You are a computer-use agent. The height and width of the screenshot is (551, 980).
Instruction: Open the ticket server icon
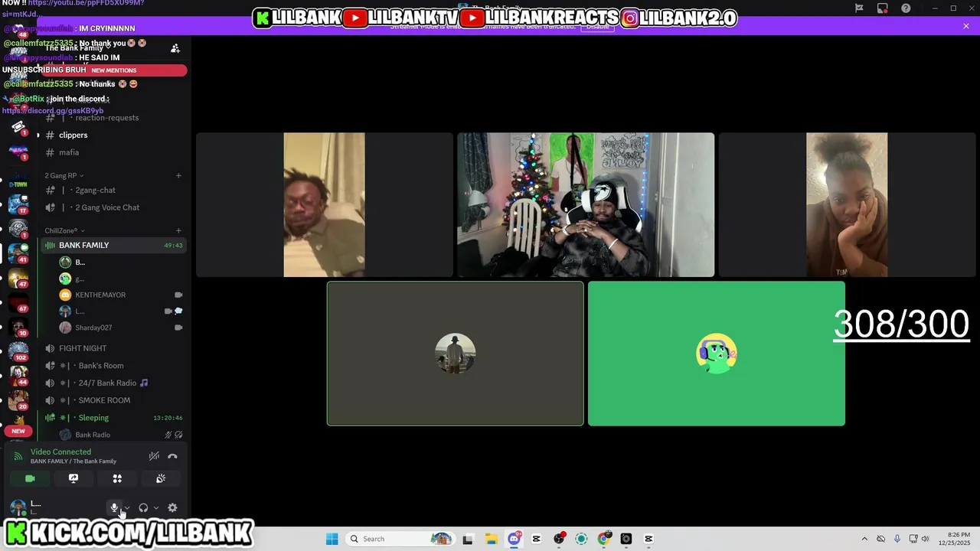(18, 126)
